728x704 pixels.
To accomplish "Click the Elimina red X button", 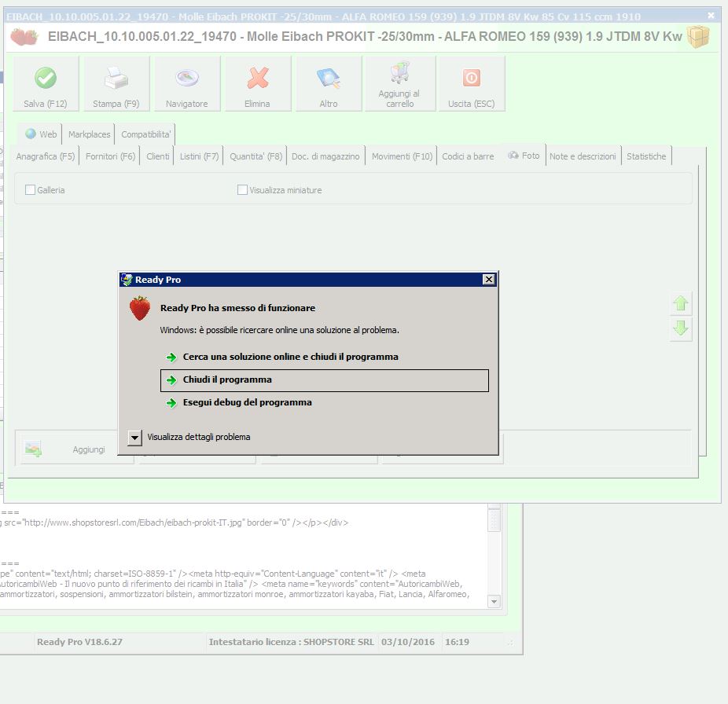I will [x=258, y=83].
